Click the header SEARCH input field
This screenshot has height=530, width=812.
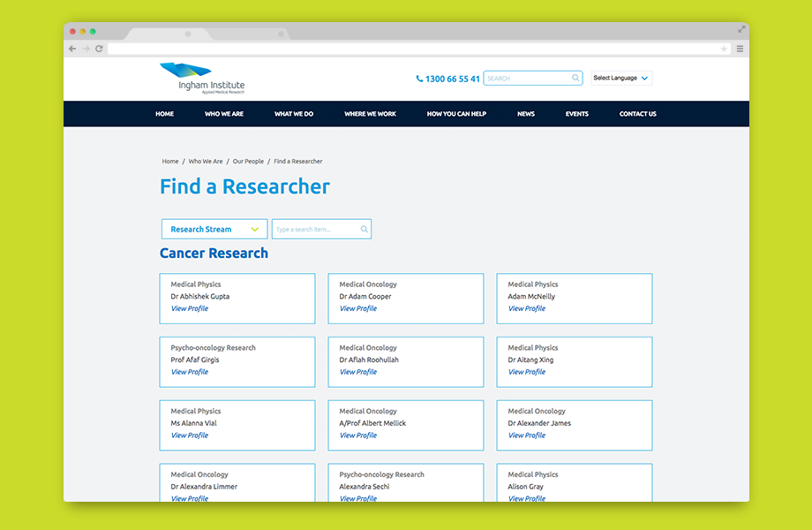coord(527,79)
